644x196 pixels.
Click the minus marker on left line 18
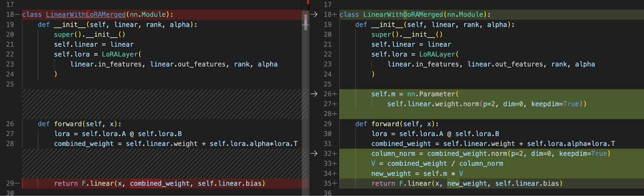pos(17,14)
